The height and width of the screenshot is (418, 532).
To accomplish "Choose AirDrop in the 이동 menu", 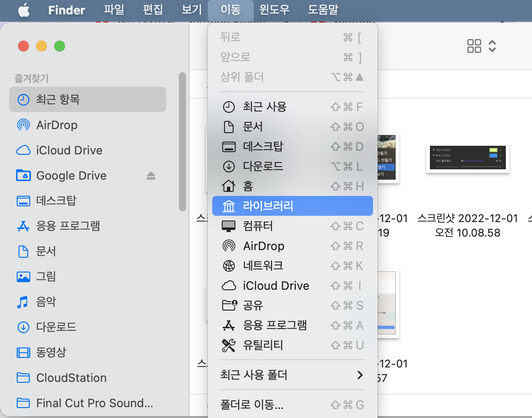I will coord(293,246).
